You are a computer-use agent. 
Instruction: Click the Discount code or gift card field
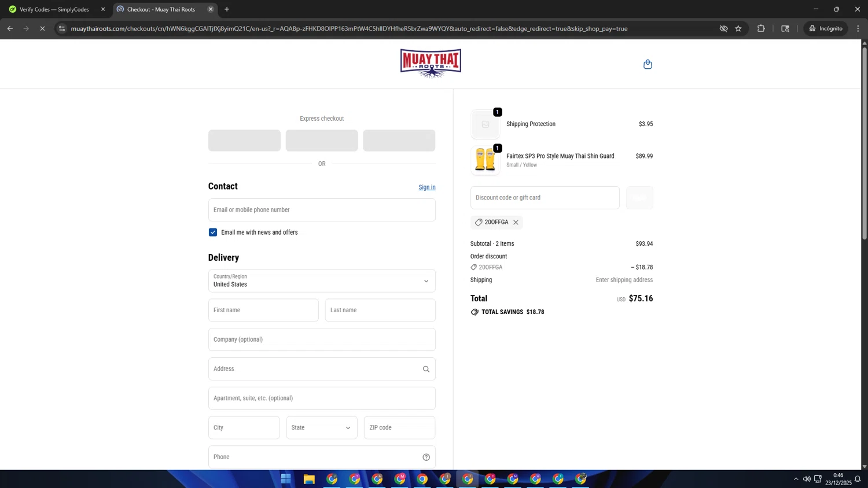[x=545, y=198]
